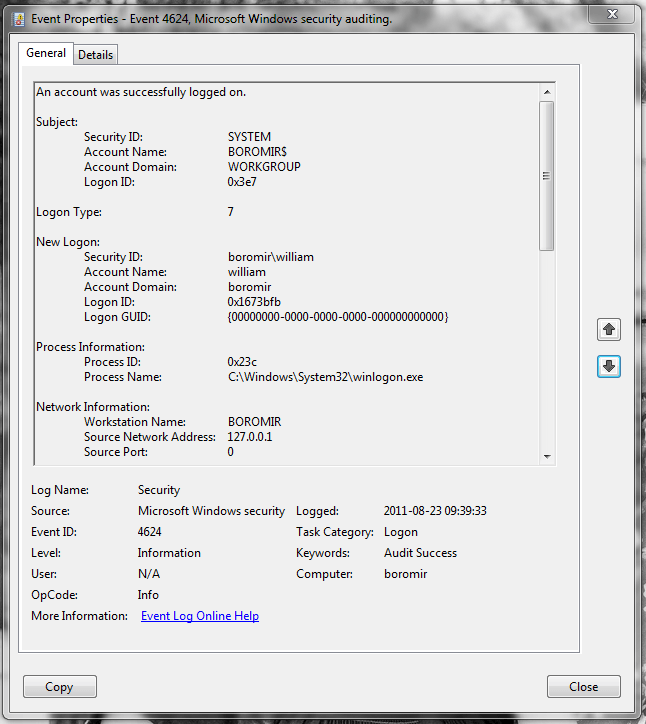The height and width of the screenshot is (724, 646).
Task: Click the Logon GUID zeros value
Action: tap(338, 317)
